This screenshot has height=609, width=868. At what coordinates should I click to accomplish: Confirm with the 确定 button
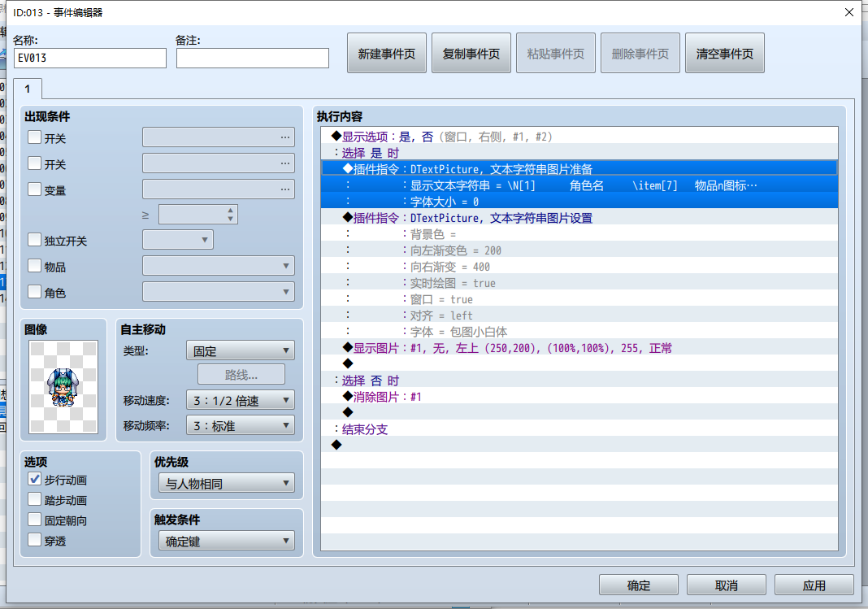pyautogui.click(x=638, y=585)
